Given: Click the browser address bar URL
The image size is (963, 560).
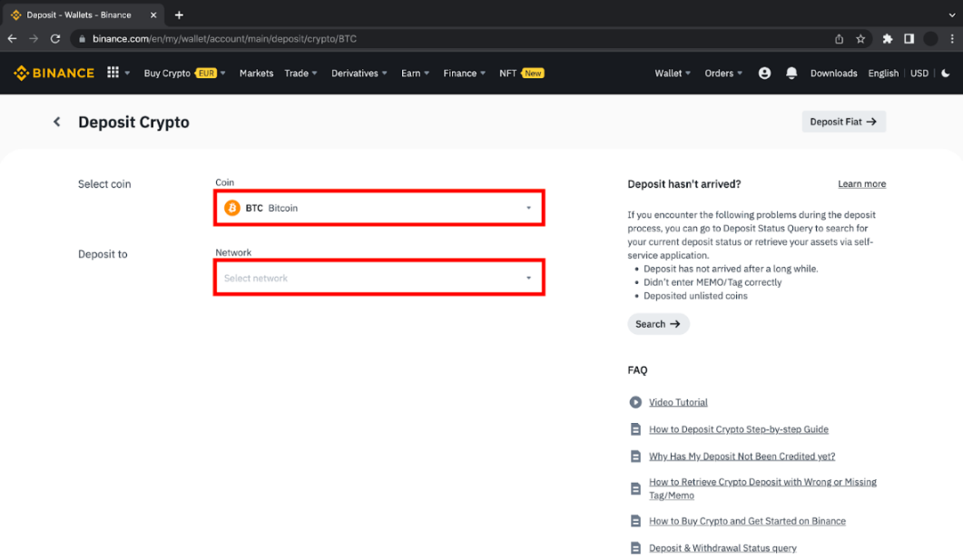Looking at the screenshot, I should pos(224,39).
